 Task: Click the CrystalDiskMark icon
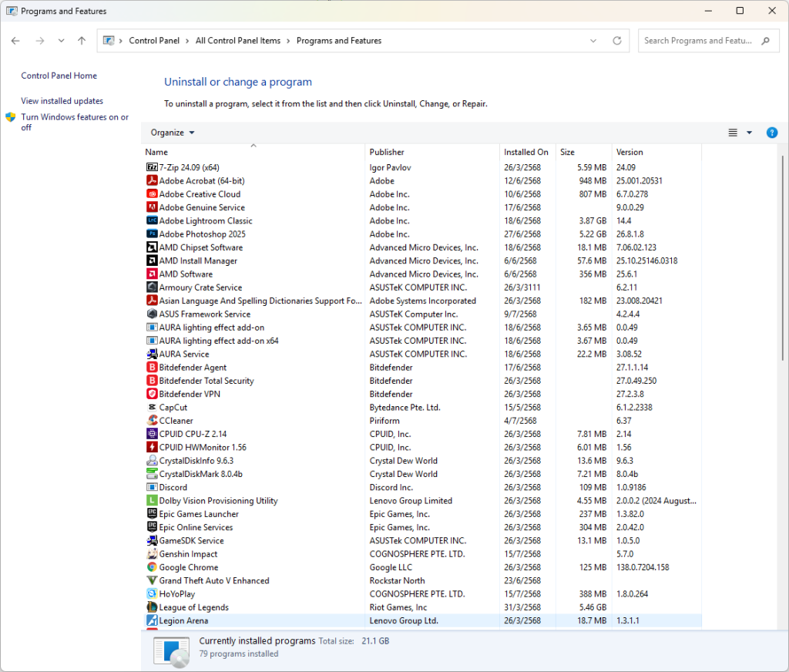152,474
